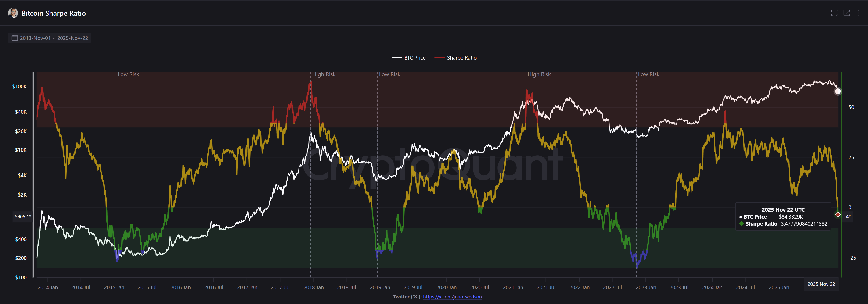Click the white BTC price endpoint marker
868x304 pixels.
coord(838,91)
